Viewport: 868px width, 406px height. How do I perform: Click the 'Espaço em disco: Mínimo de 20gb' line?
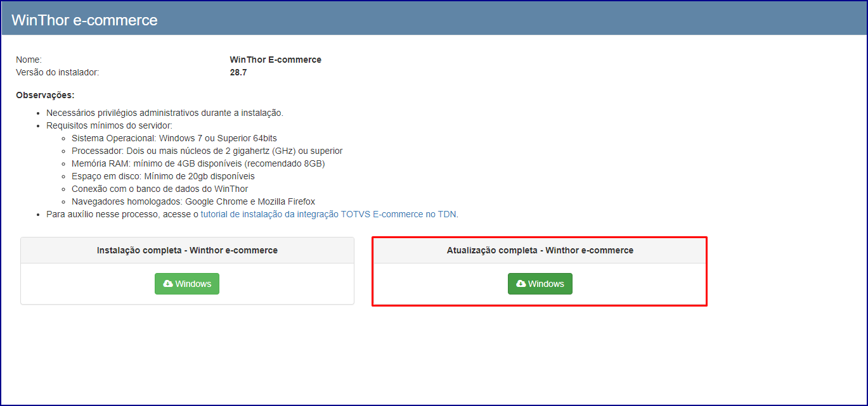coord(163,176)
